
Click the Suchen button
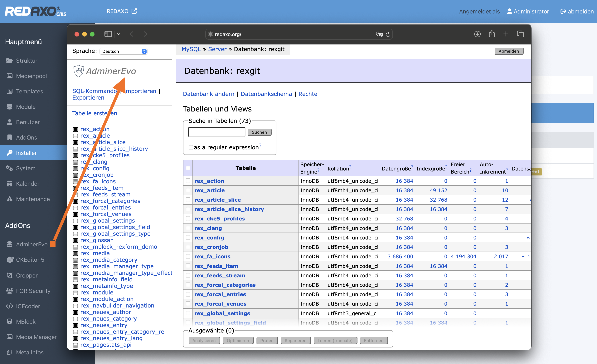click(x=259, y=132)
